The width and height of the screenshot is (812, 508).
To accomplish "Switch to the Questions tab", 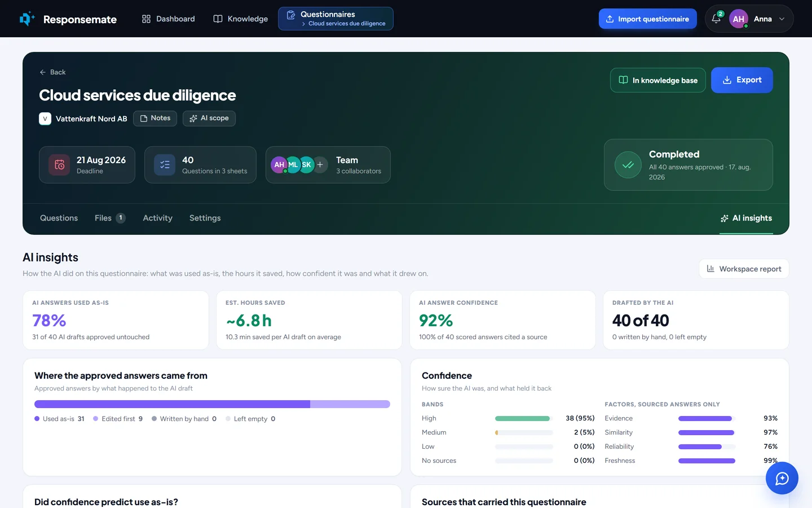I will click(x=59, y=218).
